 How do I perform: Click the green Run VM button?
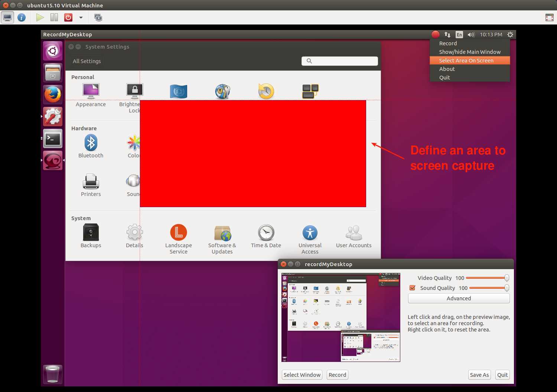(x=40, y=17)
